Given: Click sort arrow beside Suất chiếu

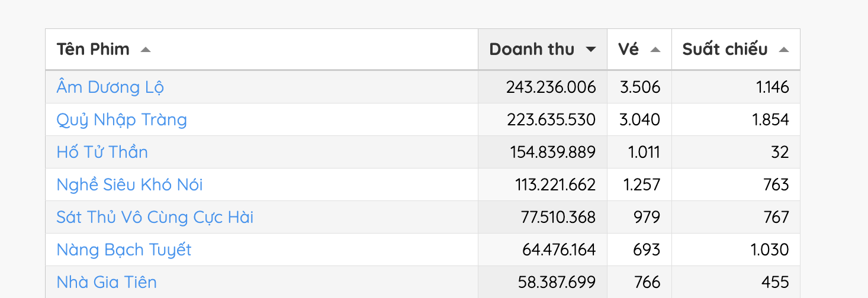Looking at the screenshot, I should 783,50.
